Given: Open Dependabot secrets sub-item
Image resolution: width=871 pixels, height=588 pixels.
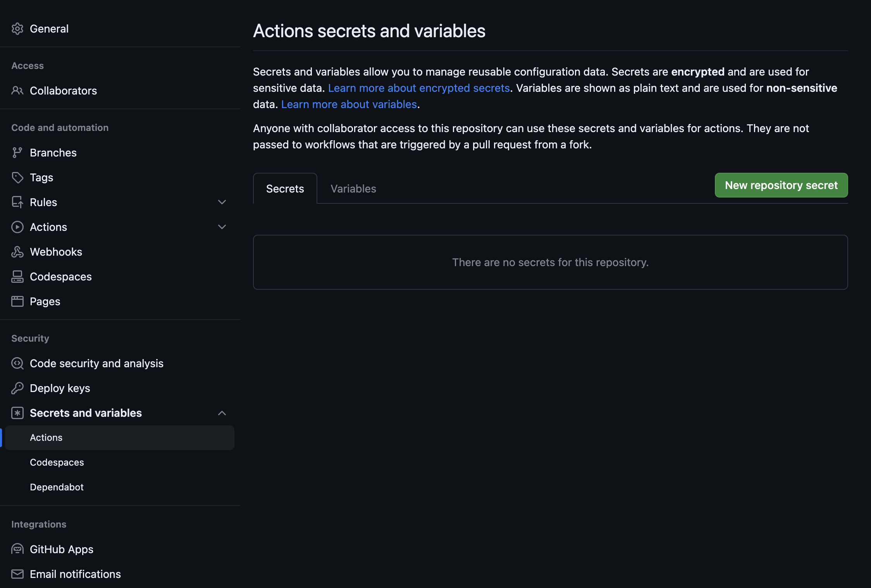Looking at the screenshot, I should coord(57,487).
